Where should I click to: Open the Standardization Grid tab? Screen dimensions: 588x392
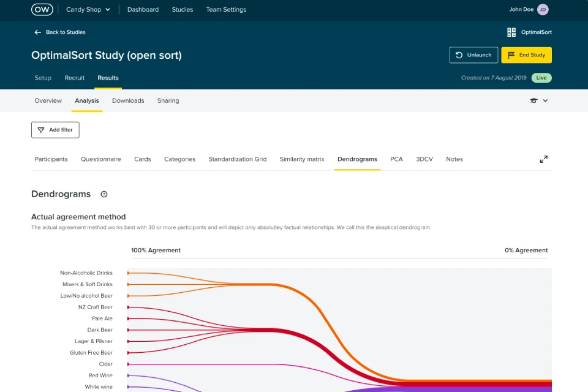pyautogui.click(x=238, y=159)
